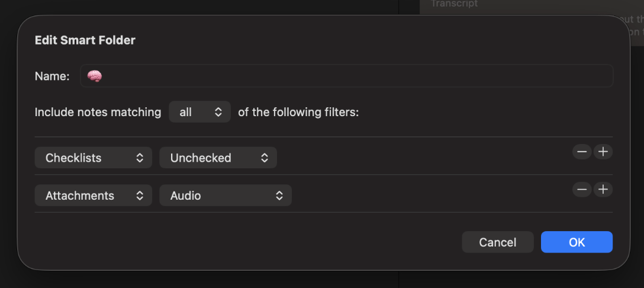Add a filter after the Checklists row
644x288 pixels.
603,152
